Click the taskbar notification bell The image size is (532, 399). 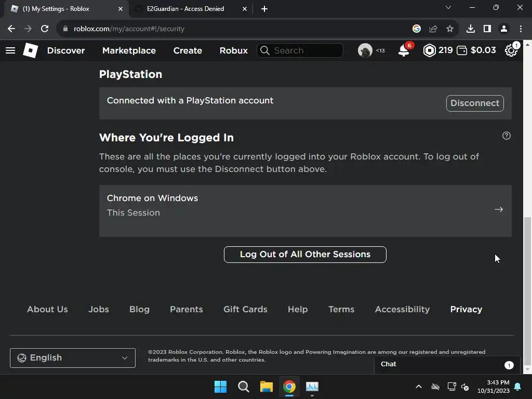pyautogui.click(x=518, y=387)
